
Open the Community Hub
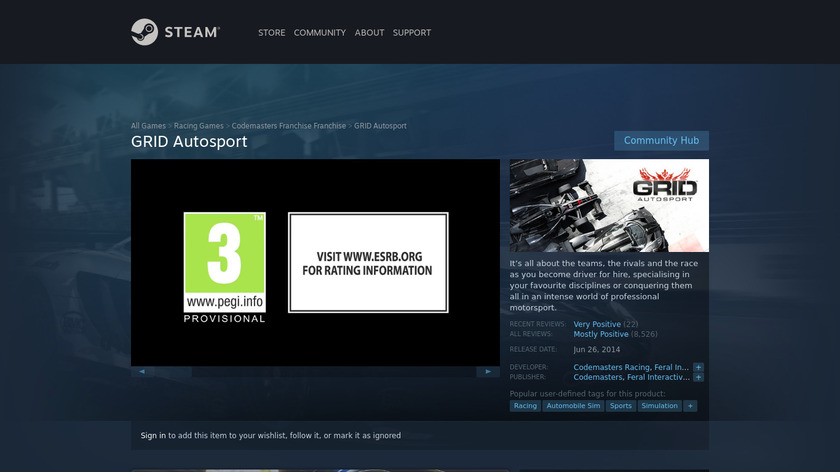coord(661,140)
